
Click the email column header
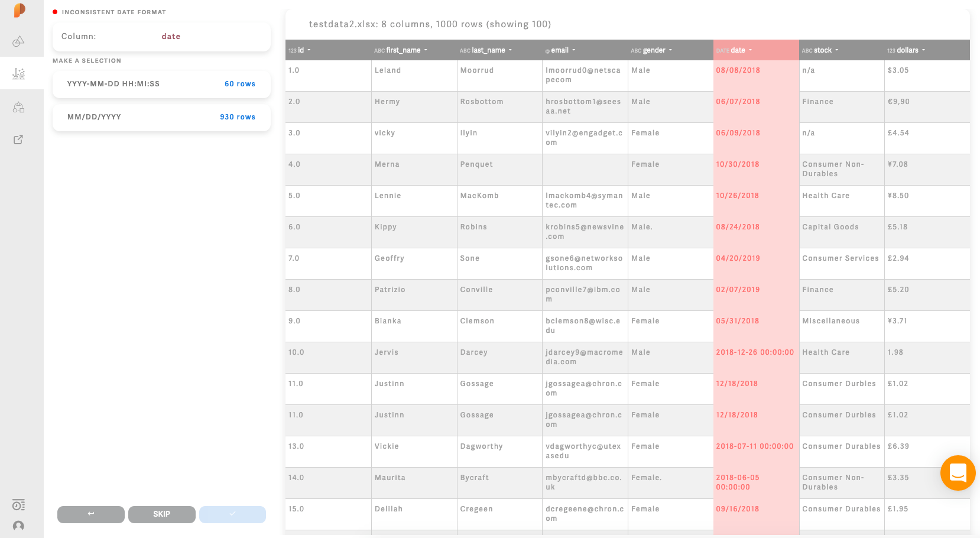click(x=559, y=50)
